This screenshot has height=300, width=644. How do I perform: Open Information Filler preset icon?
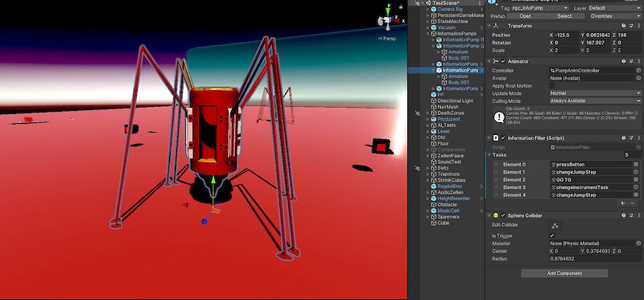(x=631, y=138)
